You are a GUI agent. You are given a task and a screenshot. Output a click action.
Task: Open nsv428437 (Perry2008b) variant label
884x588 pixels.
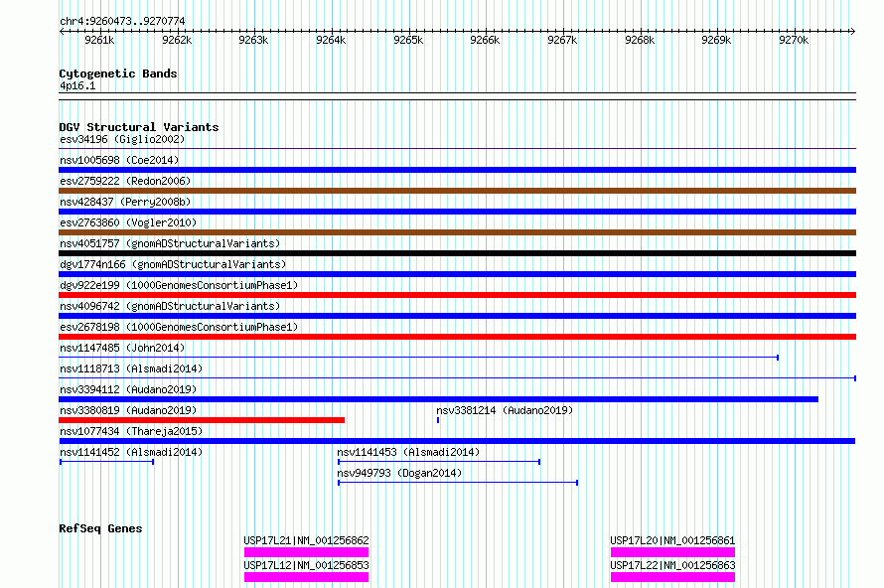(125, 202)
